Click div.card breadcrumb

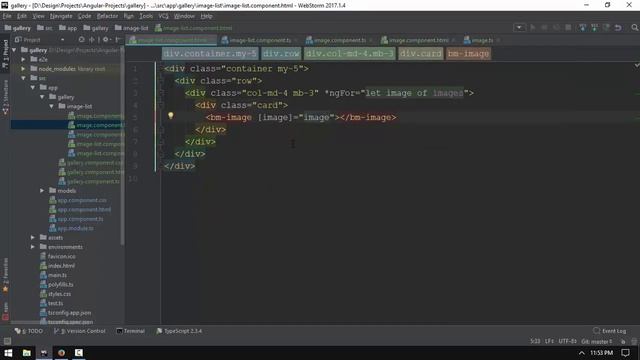[x=420, y=53]
